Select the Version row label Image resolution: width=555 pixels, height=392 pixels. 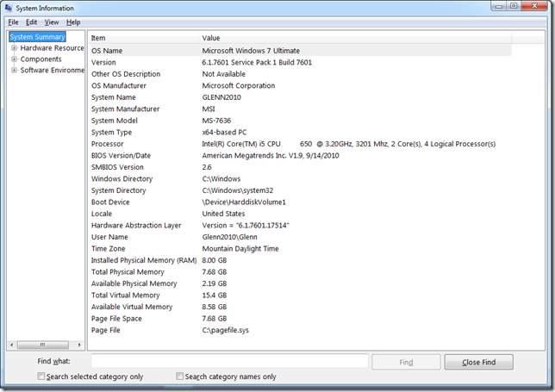103,62
